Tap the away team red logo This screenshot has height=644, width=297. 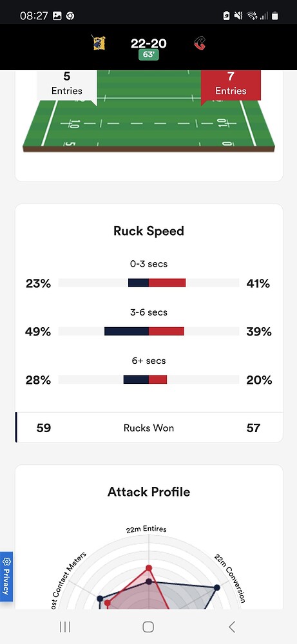[200, 43]
